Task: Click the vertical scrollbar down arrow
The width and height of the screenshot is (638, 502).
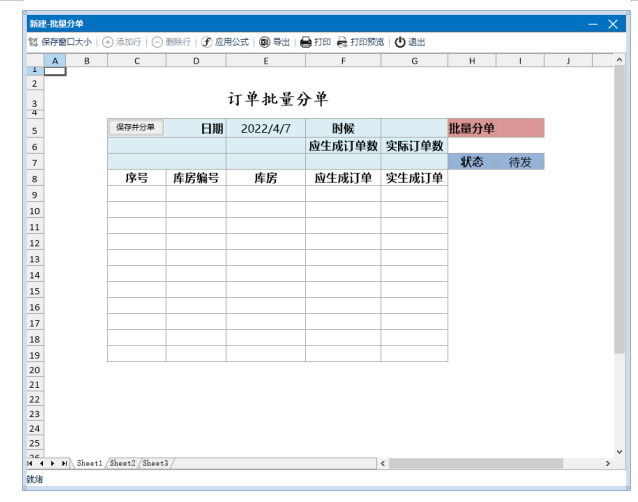Action: tap(619, 452)
